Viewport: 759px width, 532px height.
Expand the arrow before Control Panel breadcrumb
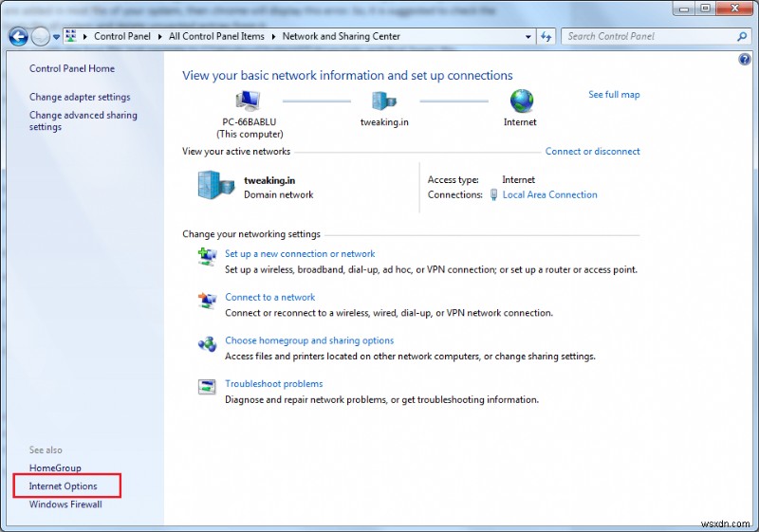[84, 36]
